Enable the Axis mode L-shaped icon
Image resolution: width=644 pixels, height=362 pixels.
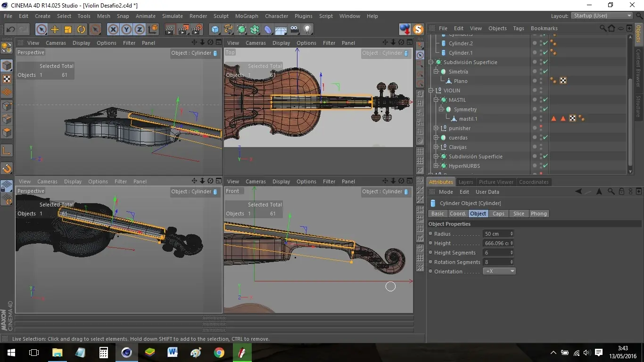point(7,151)
